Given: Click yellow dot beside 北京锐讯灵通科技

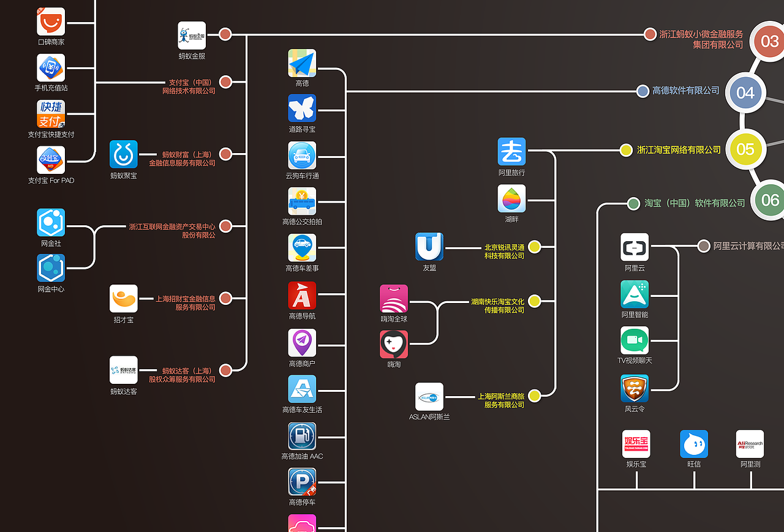Looking at the screenshot, I should [535, 247].
